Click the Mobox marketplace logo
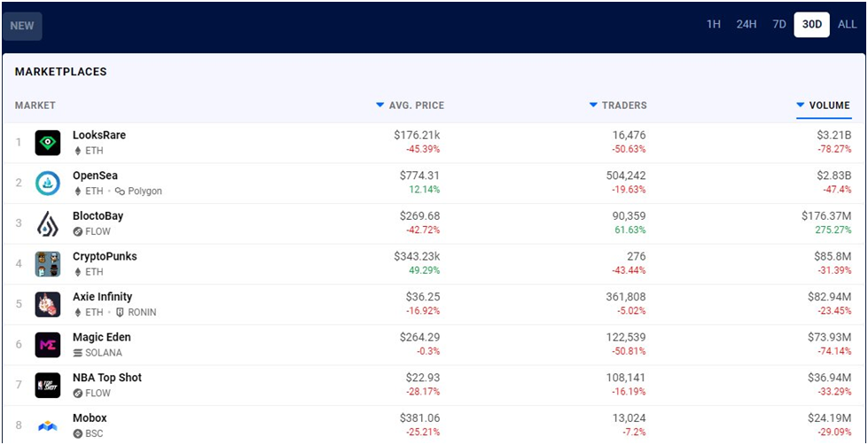The height and width of the screenshot is (445, 868). click(x=48, y=425)
